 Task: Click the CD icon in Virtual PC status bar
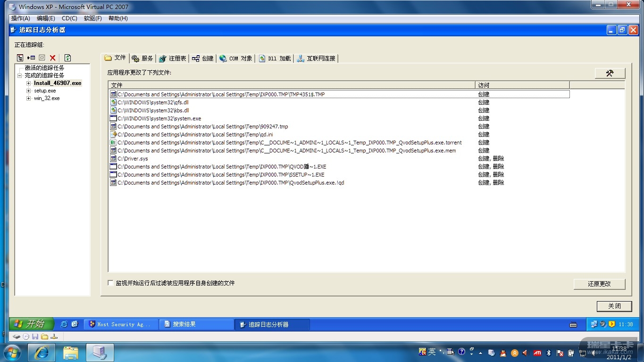pyautogui.click(x=26, y=337)
